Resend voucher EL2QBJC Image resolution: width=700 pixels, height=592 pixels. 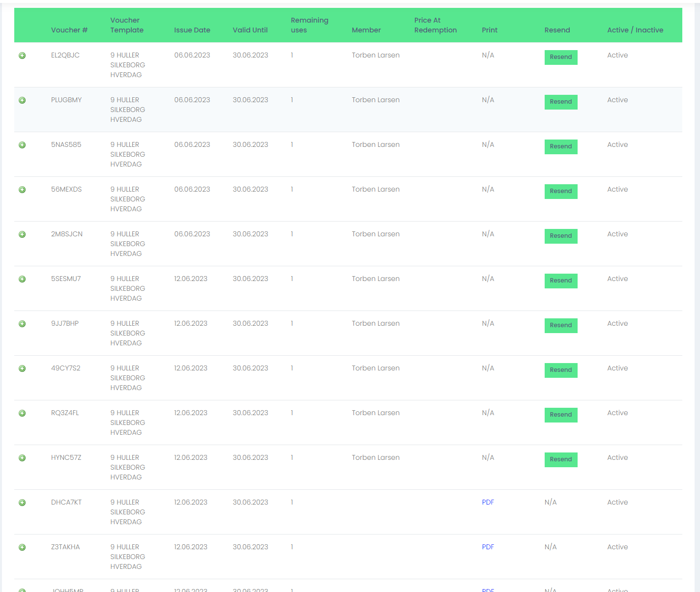tap(561, 57)
